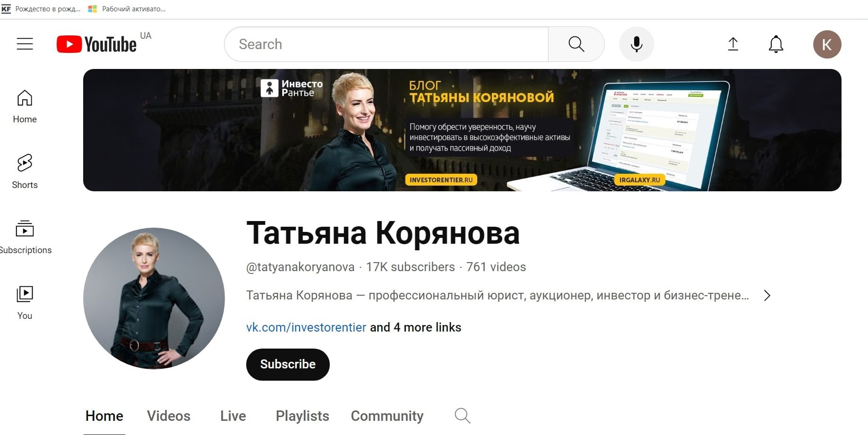868x435 pixels.
Task: Open the Рабочий активато bookmark icon
Action: pyautogui.click(x=92, y=9)
